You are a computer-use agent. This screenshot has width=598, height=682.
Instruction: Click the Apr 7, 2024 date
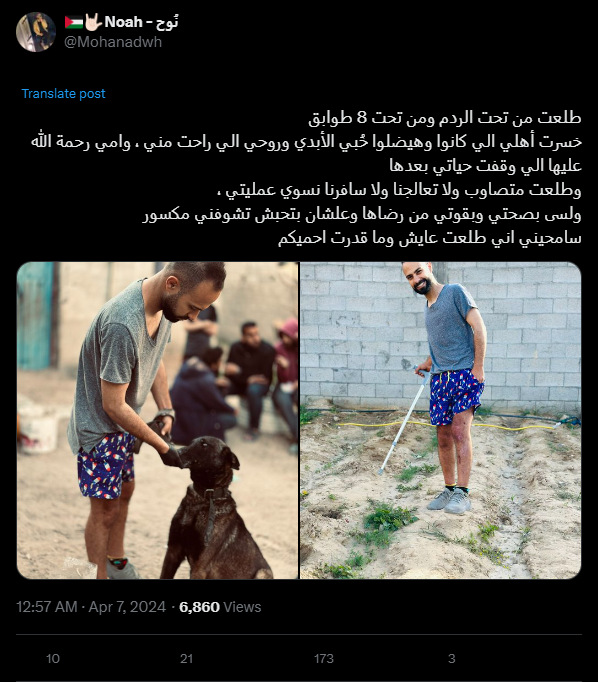pos(127,607)
